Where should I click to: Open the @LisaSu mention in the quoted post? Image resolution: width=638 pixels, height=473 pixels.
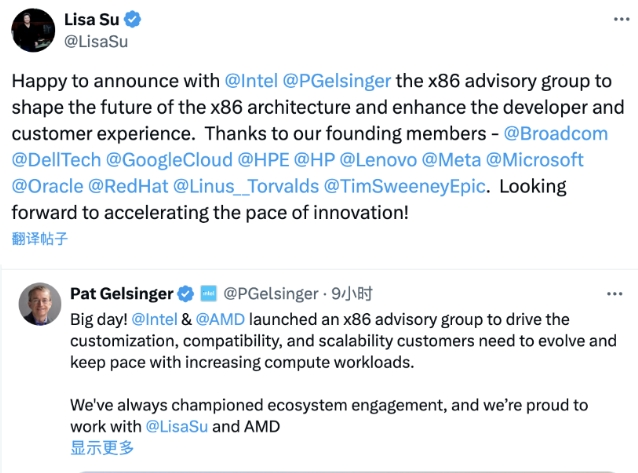[177, 427]
